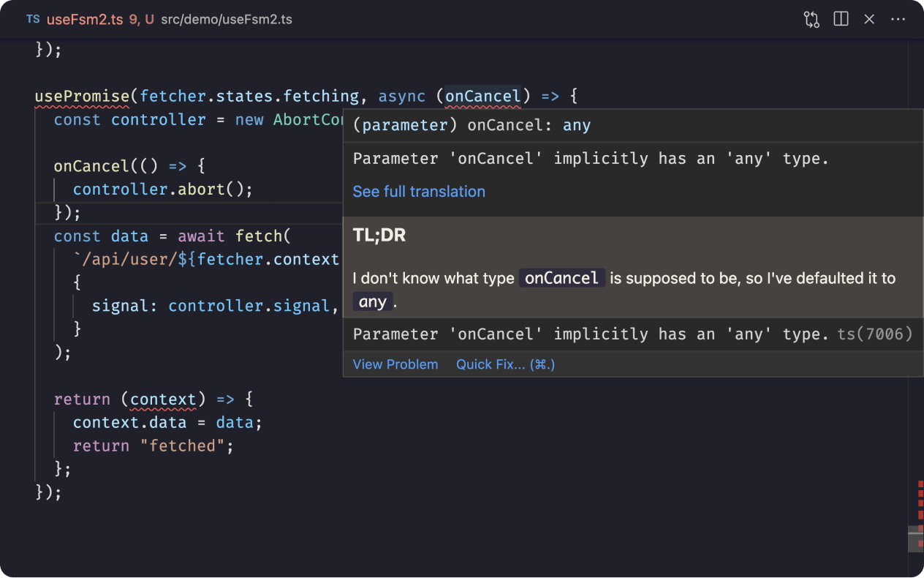This screenshot has height=578, width=924.
Task: Click the highlighted onCancel parameter in the signature
Action: [483, 96]
